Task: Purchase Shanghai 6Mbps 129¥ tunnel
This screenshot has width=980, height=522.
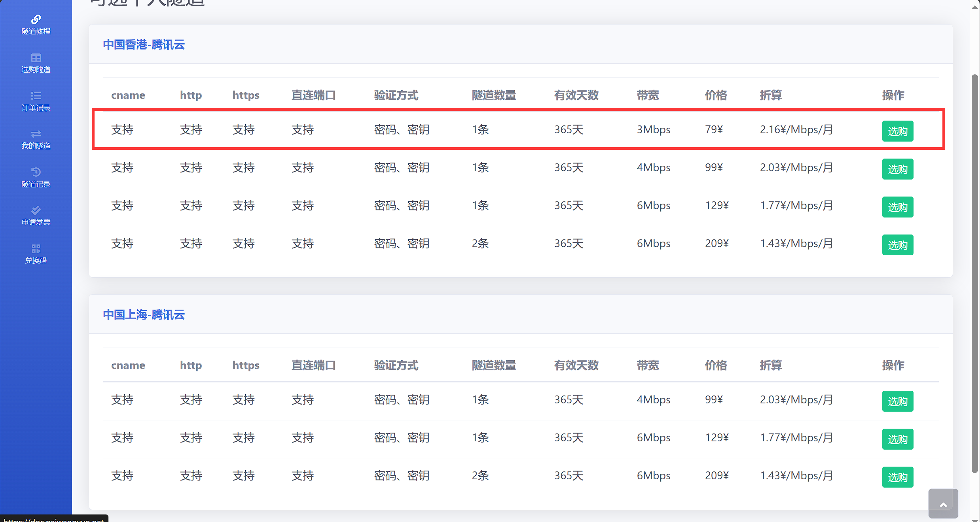Action: pos(897,439)
